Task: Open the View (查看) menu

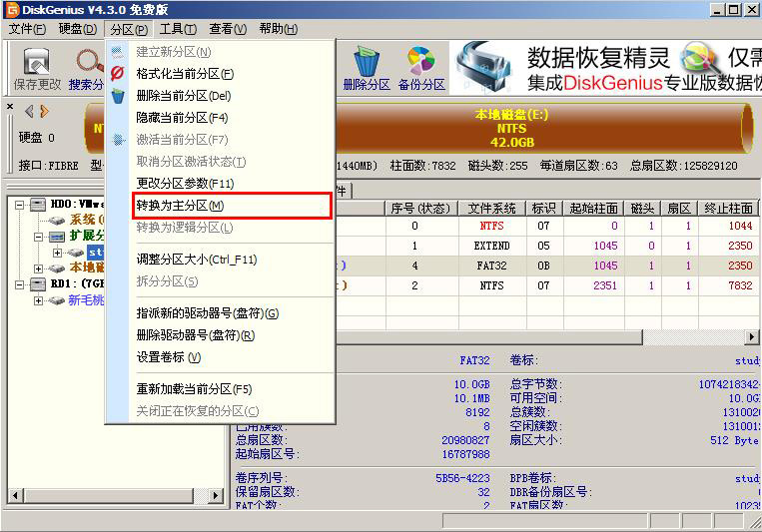Action: pyautogui.click(x=228, y=29)
